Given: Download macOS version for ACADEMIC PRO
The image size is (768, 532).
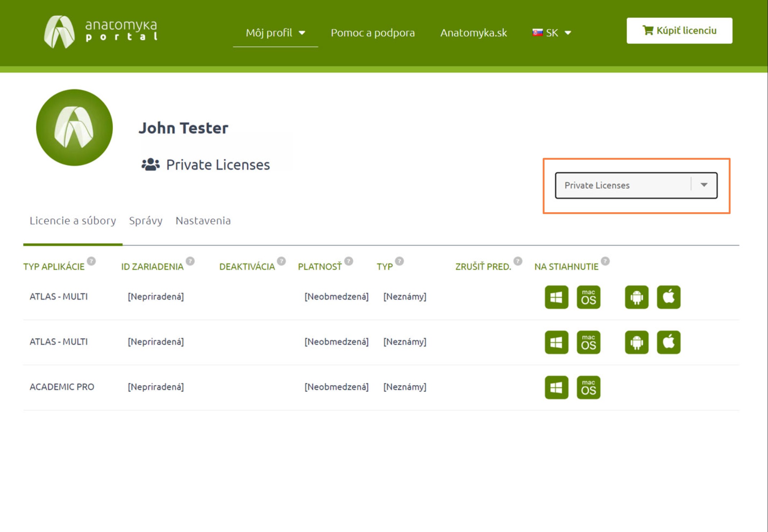Looking at the screenshot, I should [588, 387].
